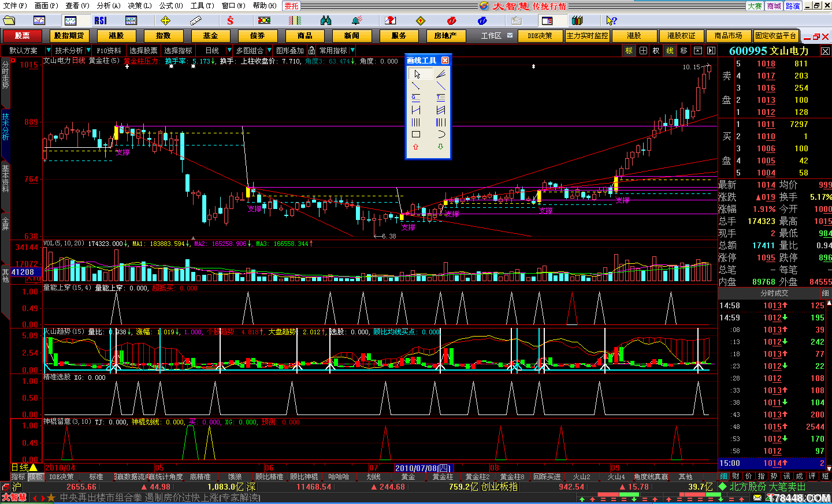Toggle the 田 grid layout button
832x504 pixels.
click(643, 51)
